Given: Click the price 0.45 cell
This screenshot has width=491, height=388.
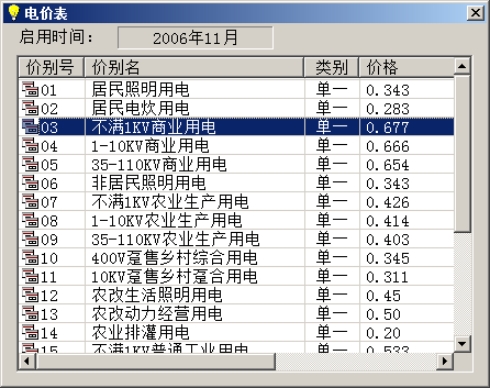Looking at the screenshot, I should point(383,295).
